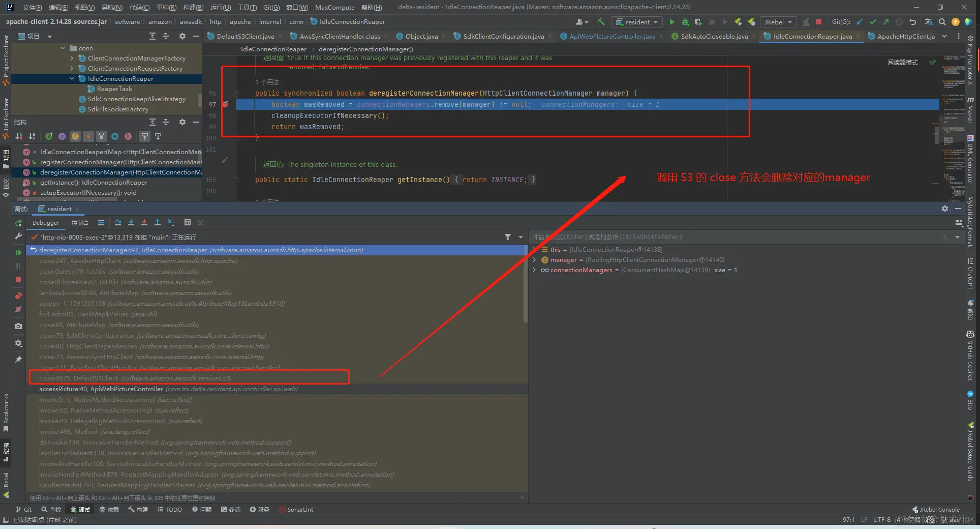Click the thread dump camera icon
Viewport: 980px width, 529px height.
[18, 326]
